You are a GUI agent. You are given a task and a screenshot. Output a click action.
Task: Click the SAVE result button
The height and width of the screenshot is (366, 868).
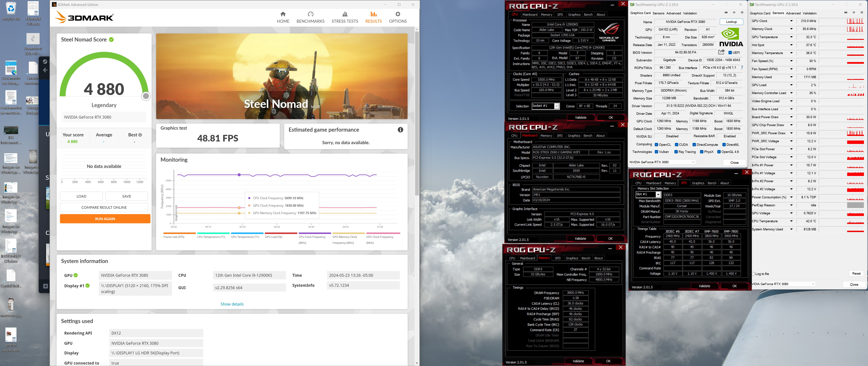click(x=126, y=196)
